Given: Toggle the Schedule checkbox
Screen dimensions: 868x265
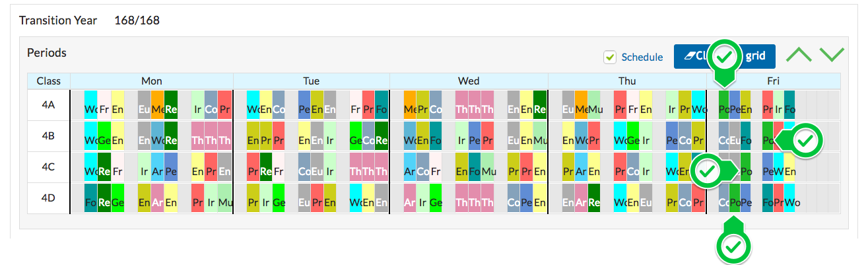Looking at the screenshot, I should pos(610,57).
